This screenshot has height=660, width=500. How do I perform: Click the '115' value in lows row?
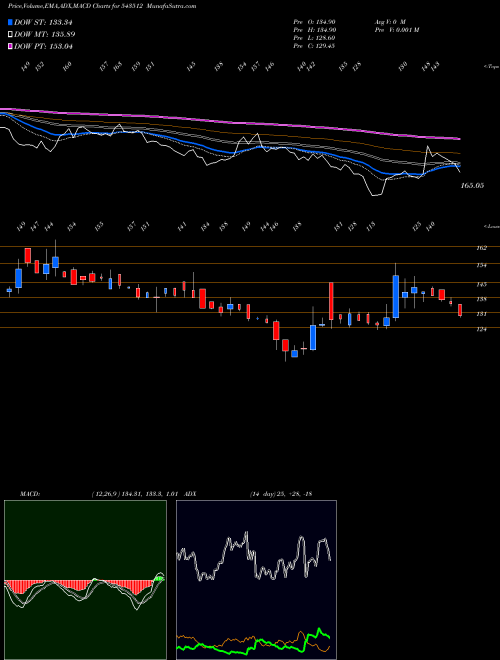tap(371, 226)
